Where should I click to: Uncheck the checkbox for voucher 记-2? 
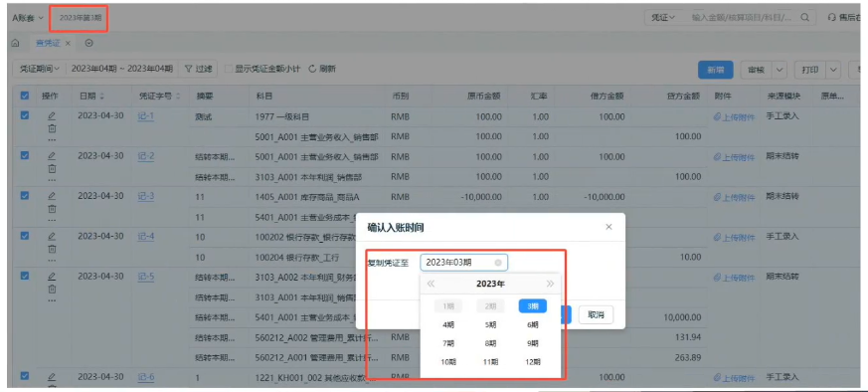pyautogui.click(x=24, y=155)
